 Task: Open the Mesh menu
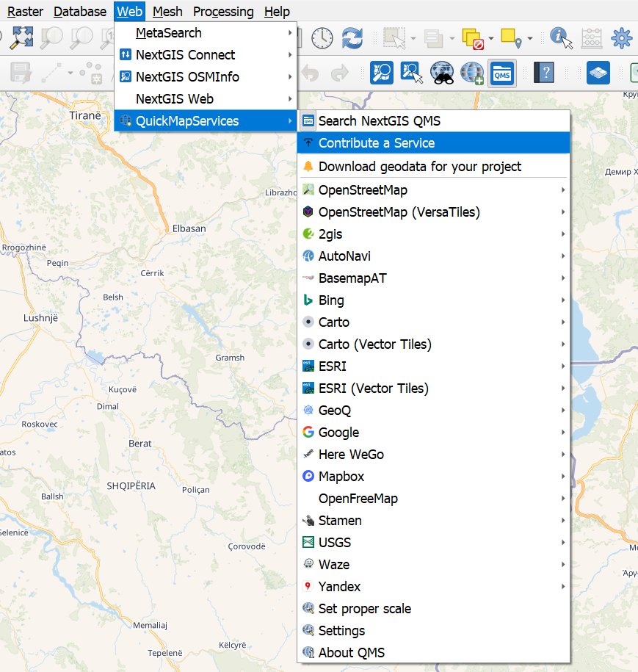click(x=167, y=12)
